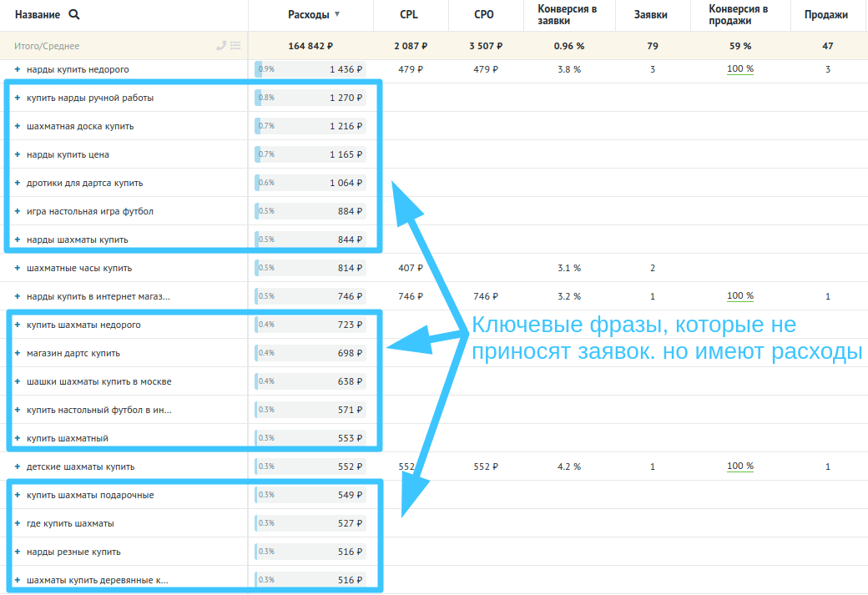Click the 1 436 ₽ expense bar
868x595 pixels.
pyautogui.click(x=310, y=69)
